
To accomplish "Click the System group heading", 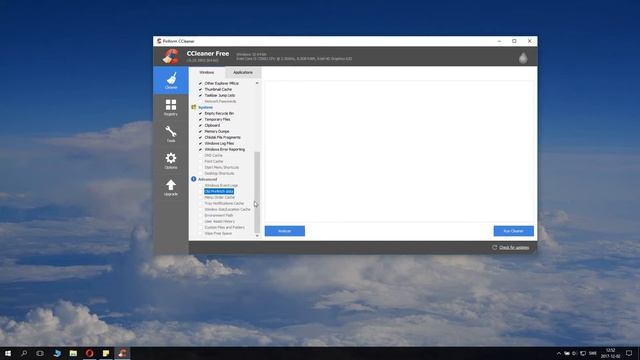I will tap(205, 107).
